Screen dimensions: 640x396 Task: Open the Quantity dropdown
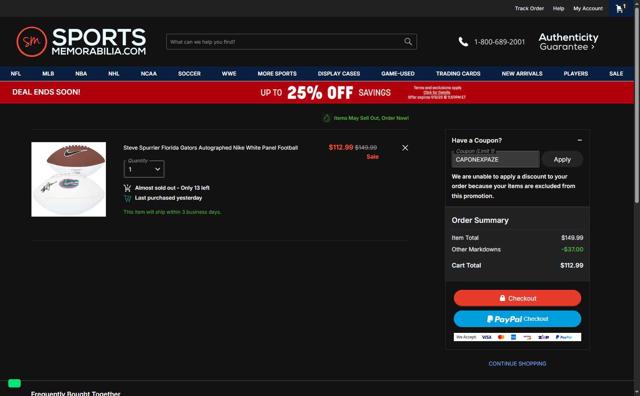(144, 169)
